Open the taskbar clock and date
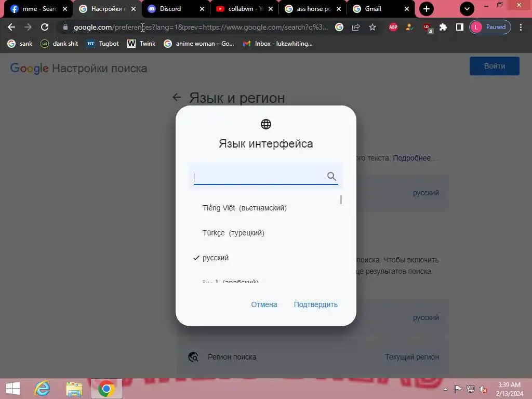The image size is (532, 399). click(509, 389)
